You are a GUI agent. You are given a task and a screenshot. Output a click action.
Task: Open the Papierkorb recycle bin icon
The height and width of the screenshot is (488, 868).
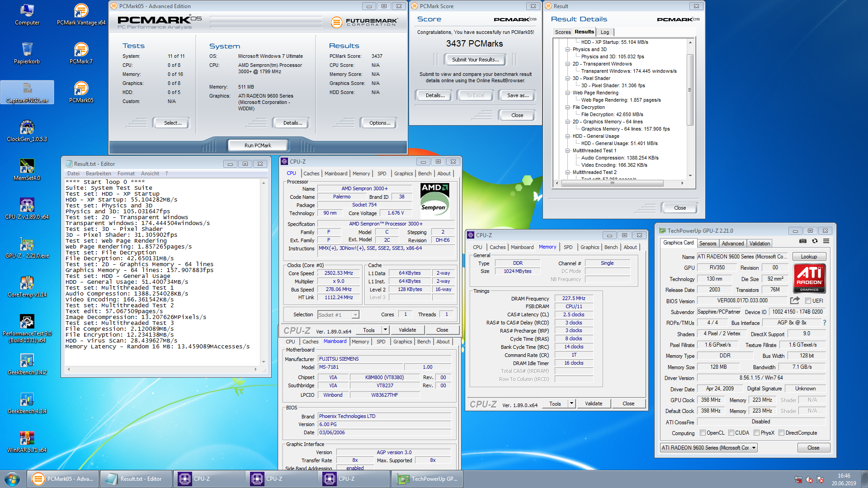click(x=27, y=53)
